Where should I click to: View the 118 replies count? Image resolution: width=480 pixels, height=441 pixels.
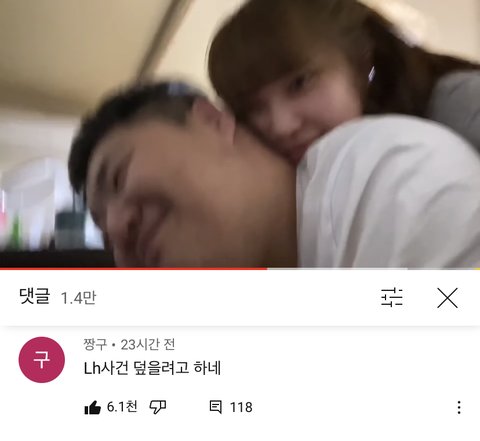tap(241, 407)
